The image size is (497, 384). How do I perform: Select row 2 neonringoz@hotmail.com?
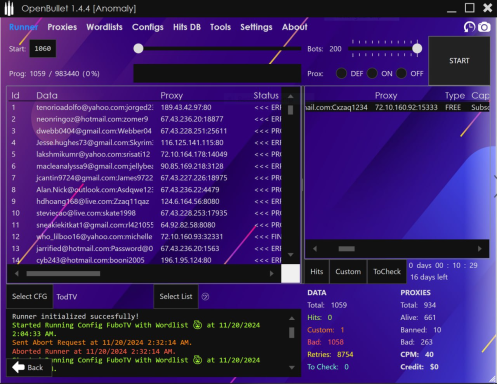point(144,119)
